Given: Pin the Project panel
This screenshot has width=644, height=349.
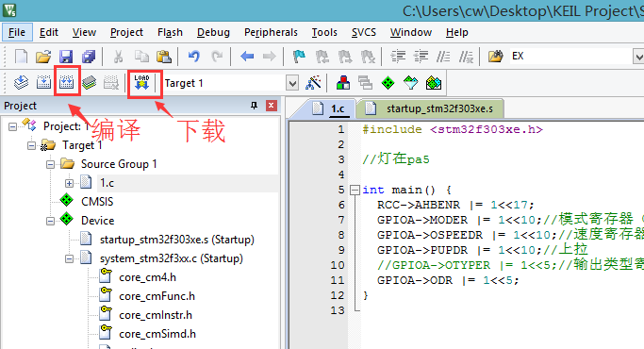Looking at the screenshot, I should click(x=255, y=106).
